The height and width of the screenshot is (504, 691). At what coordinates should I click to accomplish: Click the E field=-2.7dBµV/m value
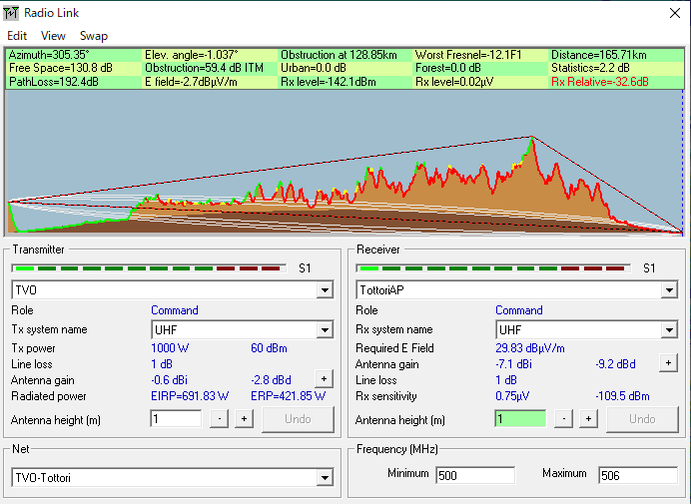(191, 82)
